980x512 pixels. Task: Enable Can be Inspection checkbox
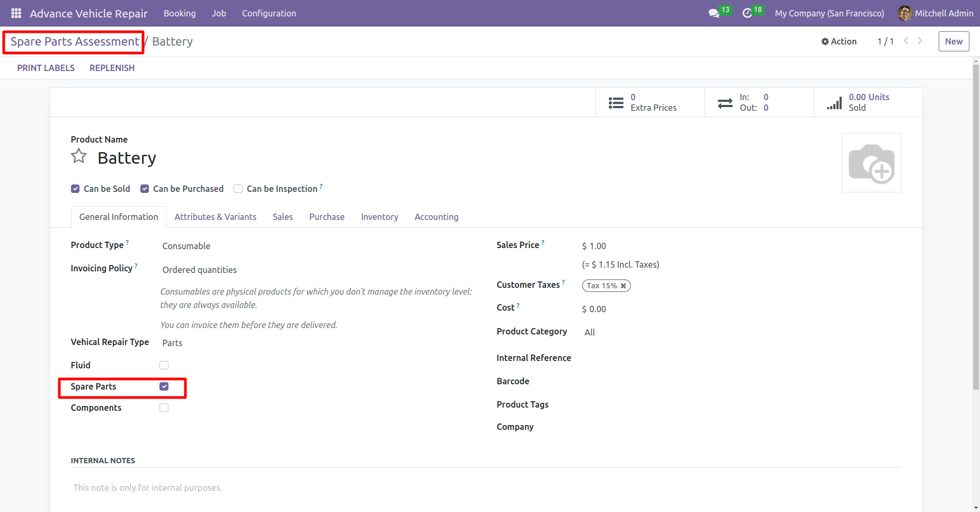point(238,189)
